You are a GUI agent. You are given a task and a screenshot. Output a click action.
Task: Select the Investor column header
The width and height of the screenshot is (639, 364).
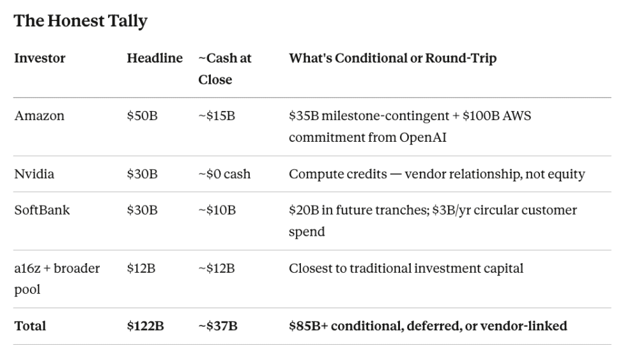click(40, 58)
